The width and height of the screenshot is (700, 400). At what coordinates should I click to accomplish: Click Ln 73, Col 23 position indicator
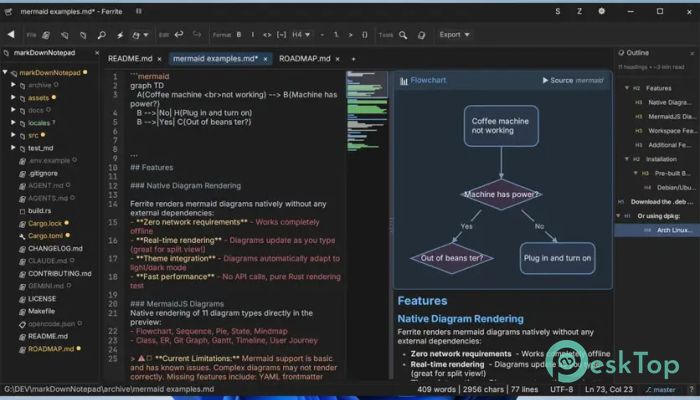tap(609, 389)
